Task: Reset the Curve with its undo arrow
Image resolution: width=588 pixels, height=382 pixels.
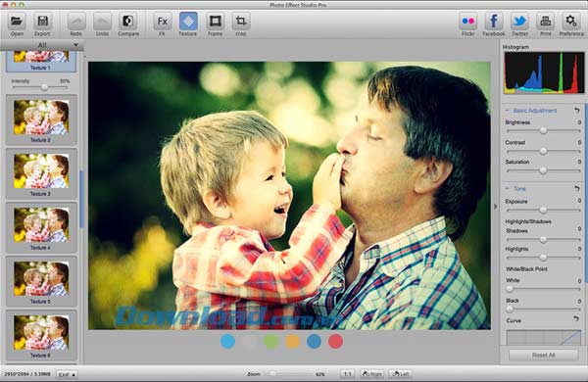Action: [576, 318]
